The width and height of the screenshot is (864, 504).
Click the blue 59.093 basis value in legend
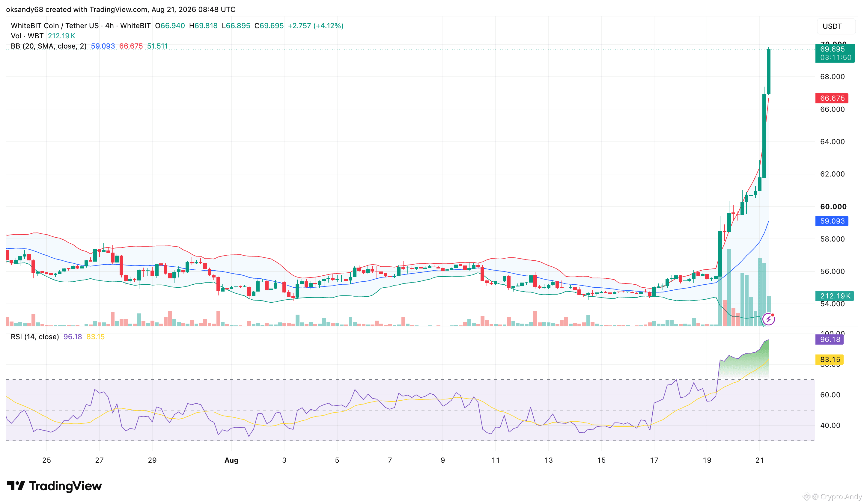click(x=103, y=46)
